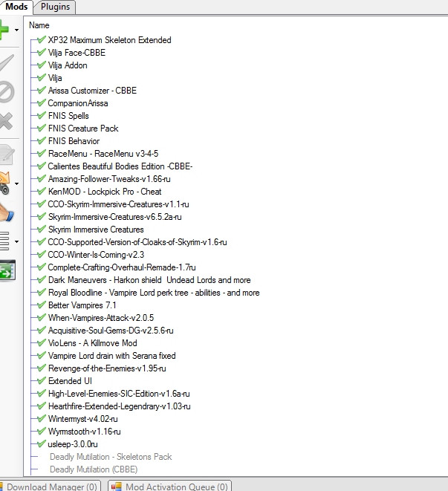Select High-Level-Enemies-SIC-Edition-v1.6a-ru row
Image resolution: width=448 pixels, height=491 pixels.
[x=119, y=394]
